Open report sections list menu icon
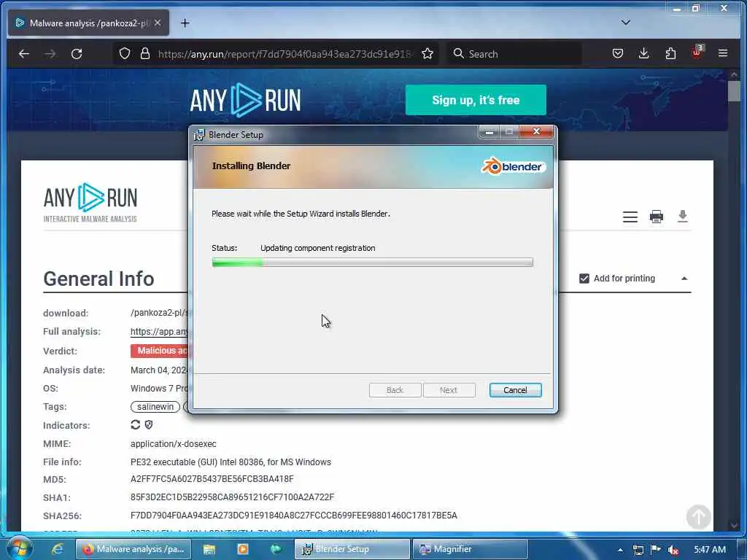747x560 pixels. tap(630, 217)
